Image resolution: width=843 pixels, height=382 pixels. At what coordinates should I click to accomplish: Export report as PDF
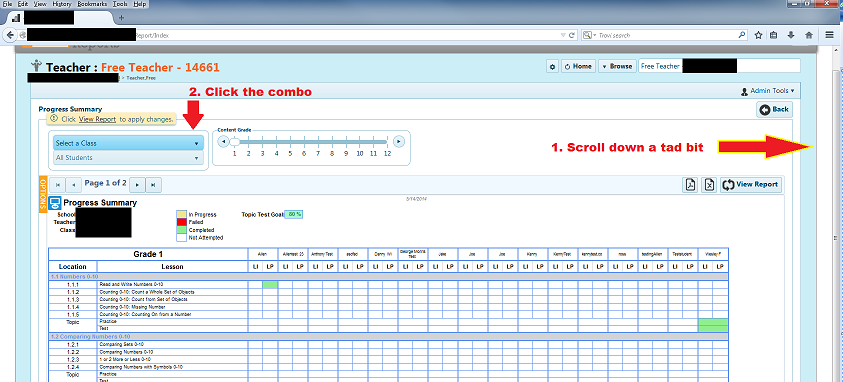(690, 184)
